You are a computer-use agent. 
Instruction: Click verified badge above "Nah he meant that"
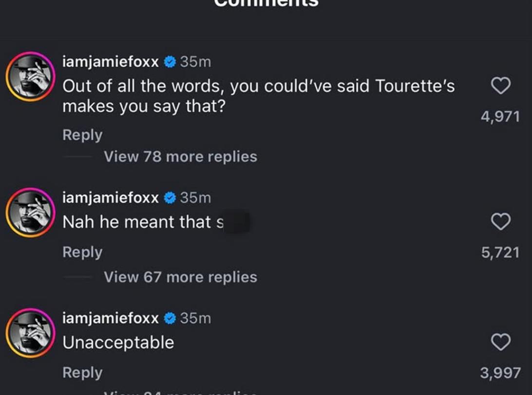(170, 197)
